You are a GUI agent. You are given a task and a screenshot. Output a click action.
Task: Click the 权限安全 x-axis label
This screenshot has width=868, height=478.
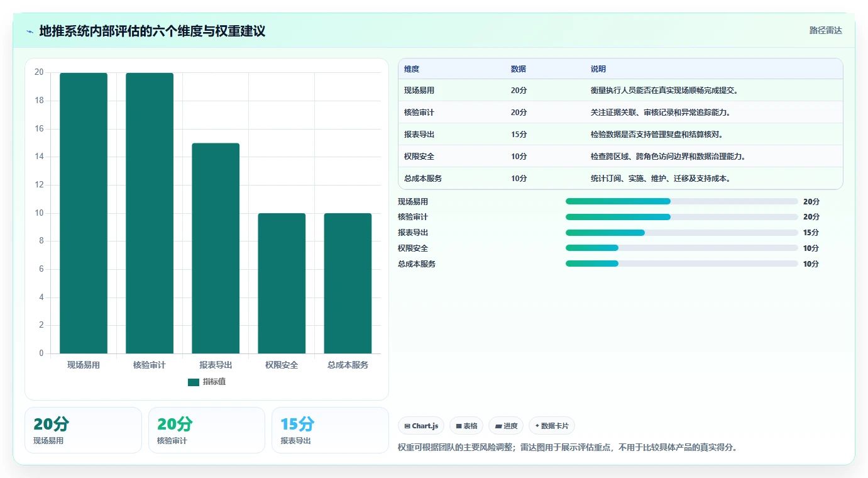(x=282, y=365)
